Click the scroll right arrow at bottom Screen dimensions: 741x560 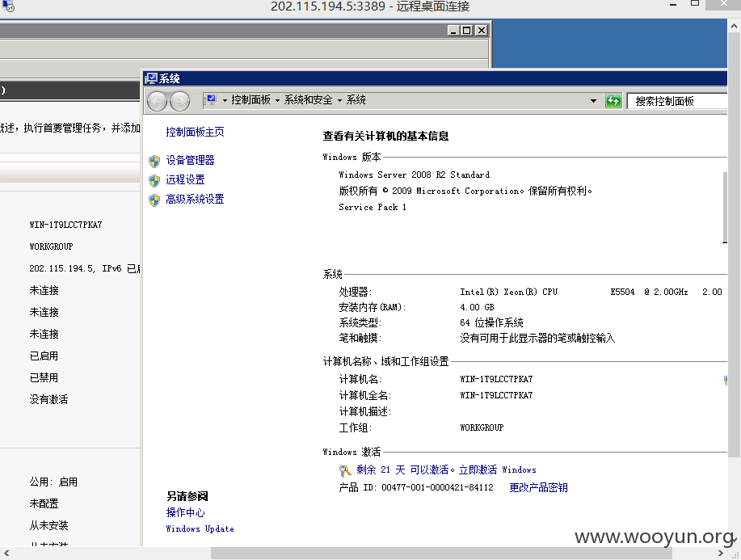coord(721,553)
